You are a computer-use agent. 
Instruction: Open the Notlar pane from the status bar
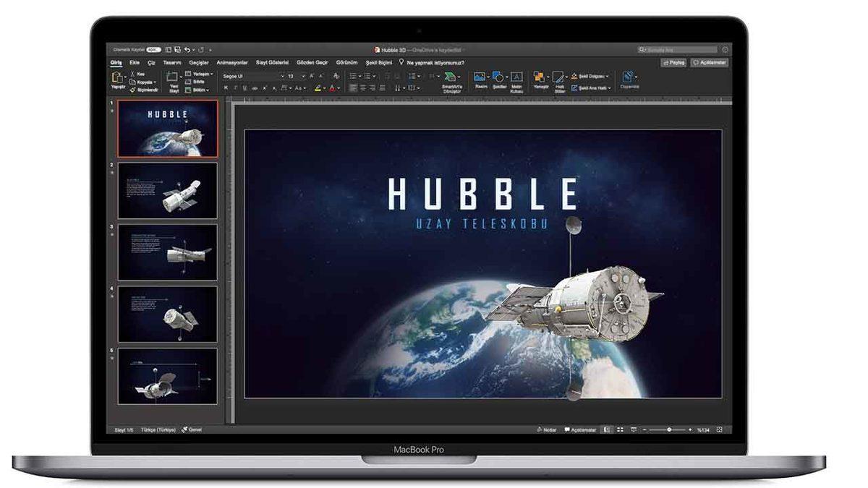(x=548, y=428)
